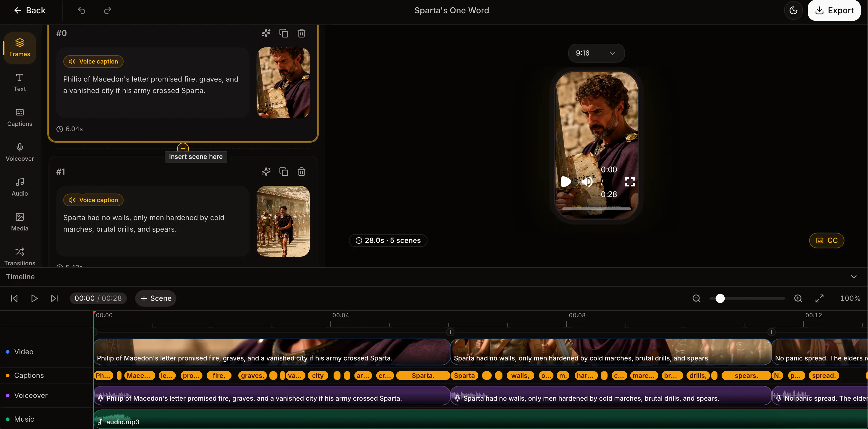
Task: Collapse the Timeline panel
Action: coord(854,277)
